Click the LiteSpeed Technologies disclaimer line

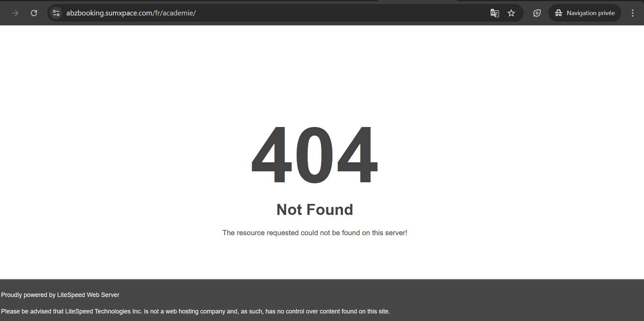(x=195, y=311)
